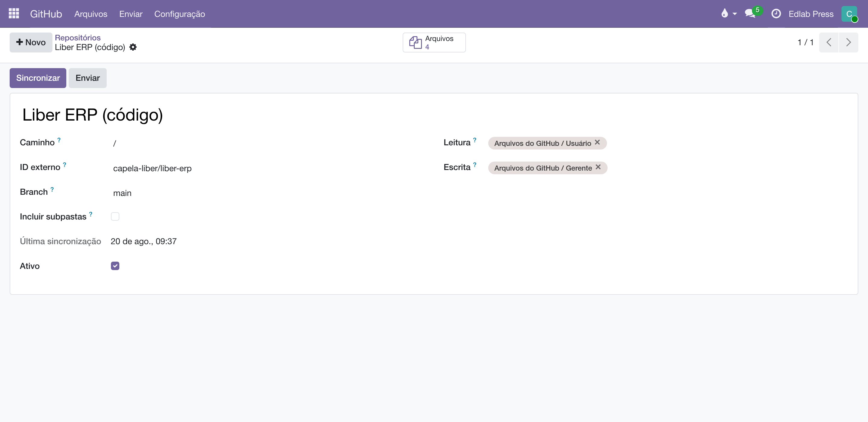Image resolution: width=868 pixels, height=422 pixels.
Task: Open the record actions gear icon
Action: (x=133, y=47)
